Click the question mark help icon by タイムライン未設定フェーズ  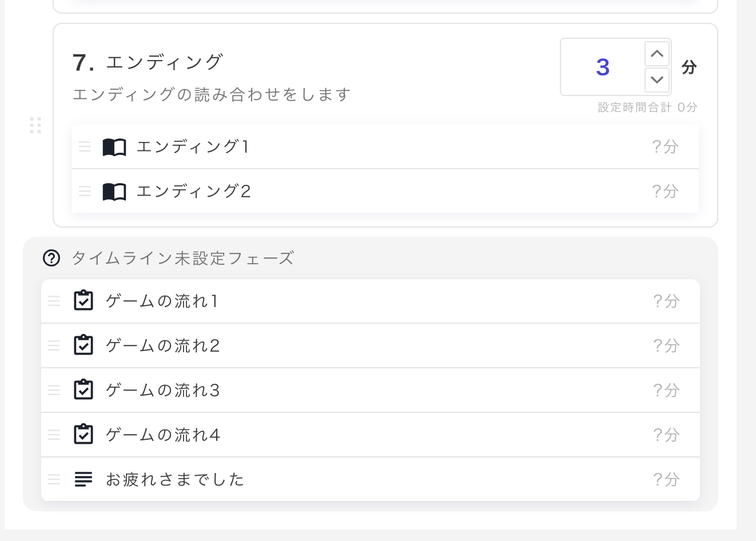(x=51, y=258)
